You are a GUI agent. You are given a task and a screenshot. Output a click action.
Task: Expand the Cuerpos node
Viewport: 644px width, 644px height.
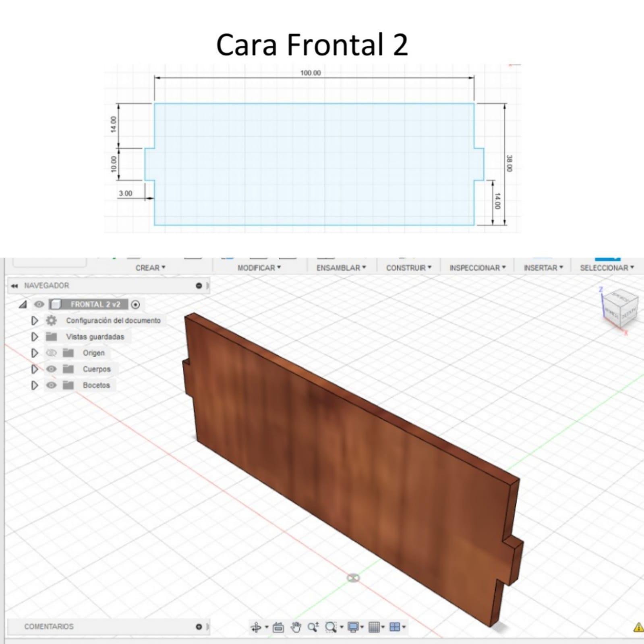pos(35,369)
